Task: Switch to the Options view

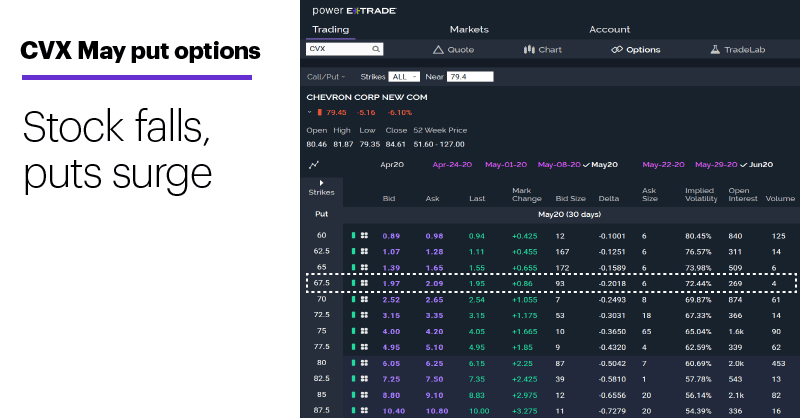Action: point(636,50)
